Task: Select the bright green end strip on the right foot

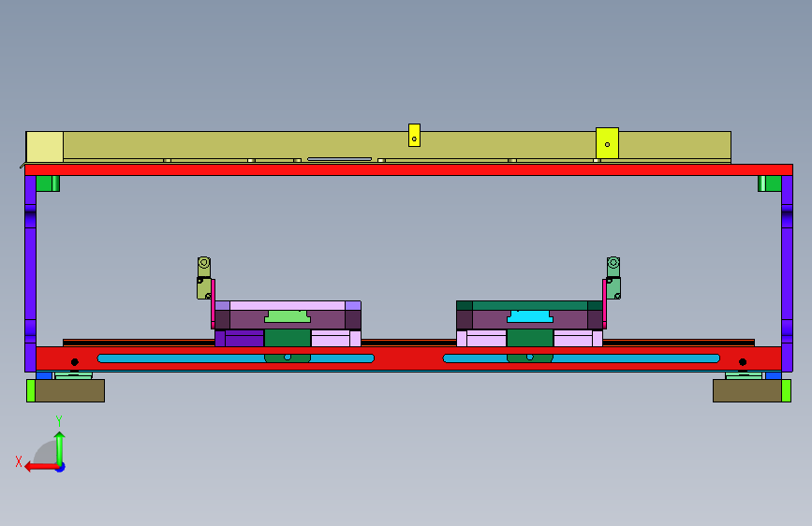Action: 786,390
